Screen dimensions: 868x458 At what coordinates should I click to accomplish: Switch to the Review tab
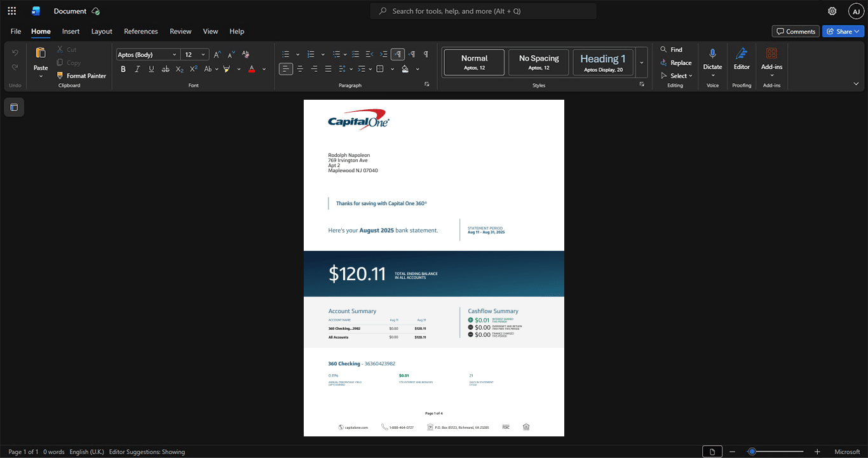tap(180, 31)
